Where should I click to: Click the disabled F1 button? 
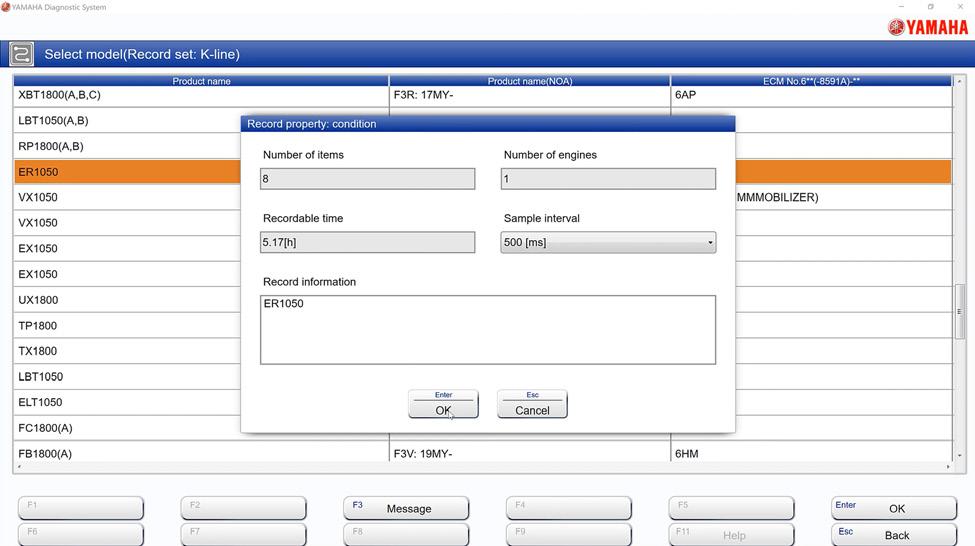81,508
